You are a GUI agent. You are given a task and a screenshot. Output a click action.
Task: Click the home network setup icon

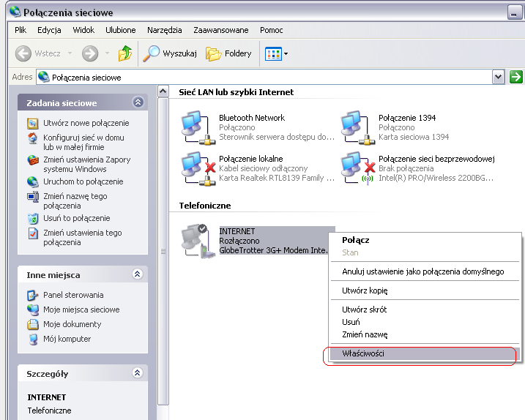tap(32, 138)
